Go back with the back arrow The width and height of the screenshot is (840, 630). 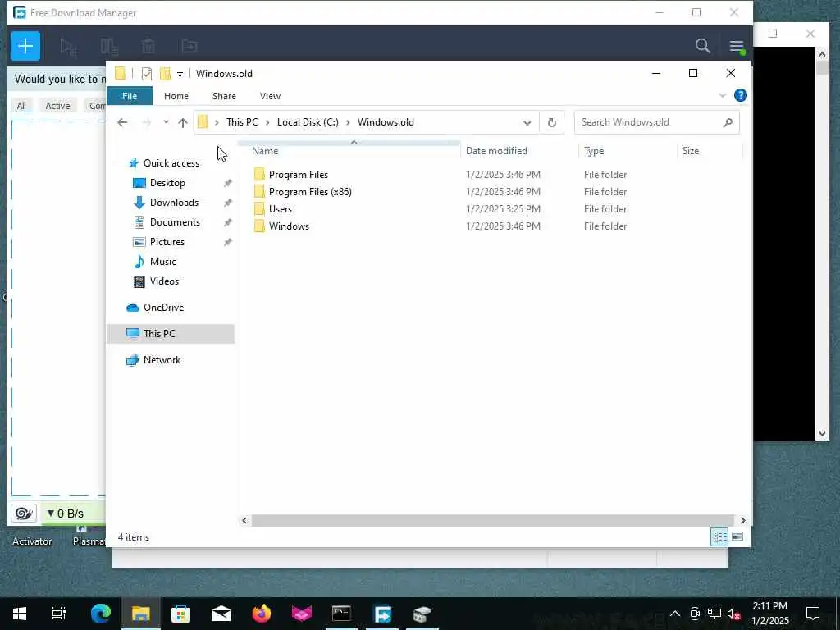122,123
